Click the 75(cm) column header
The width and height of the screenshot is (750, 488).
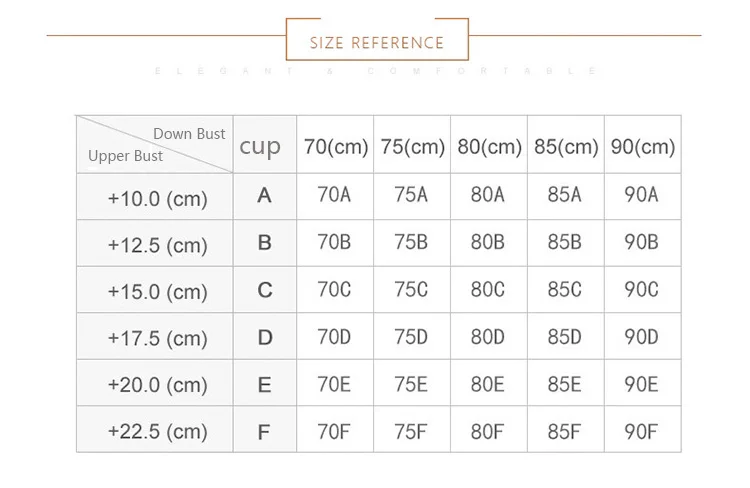412,146
